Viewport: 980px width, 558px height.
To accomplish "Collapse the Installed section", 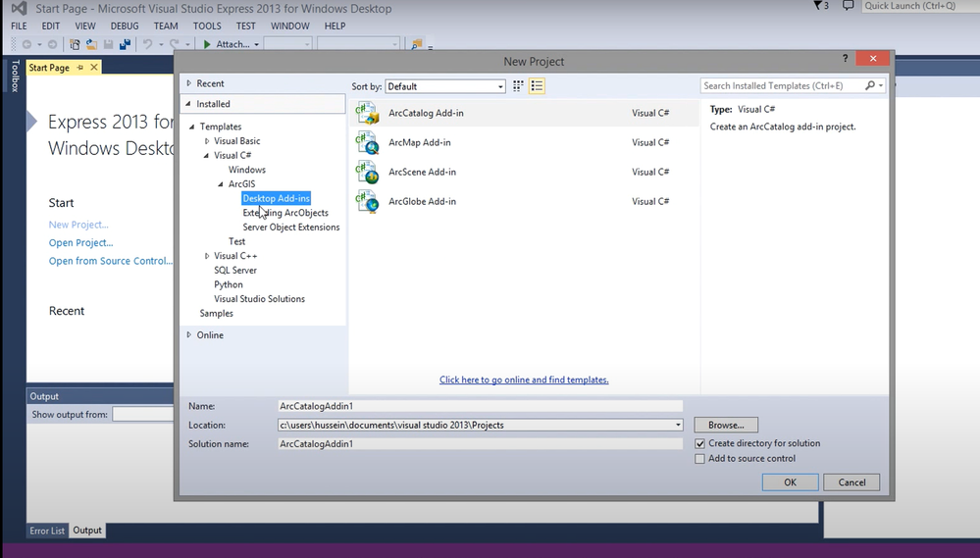I will coord(188,104).
